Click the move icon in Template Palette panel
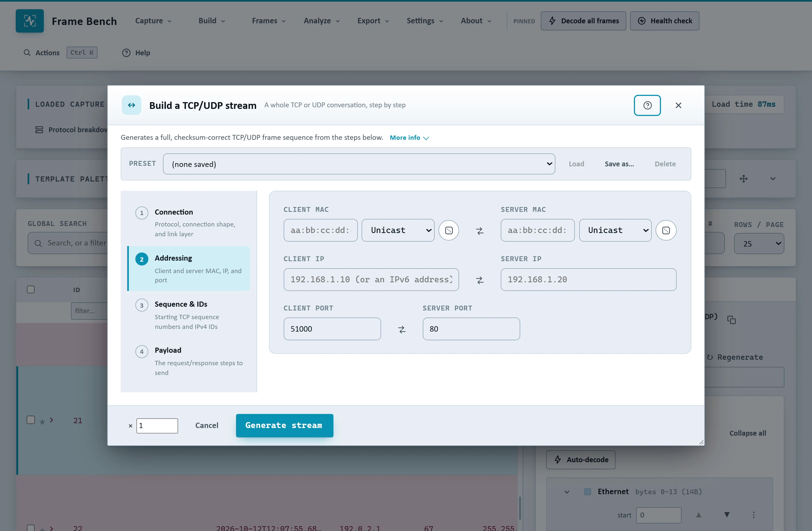This screenshot has width=812, height=531. (744, 179)
